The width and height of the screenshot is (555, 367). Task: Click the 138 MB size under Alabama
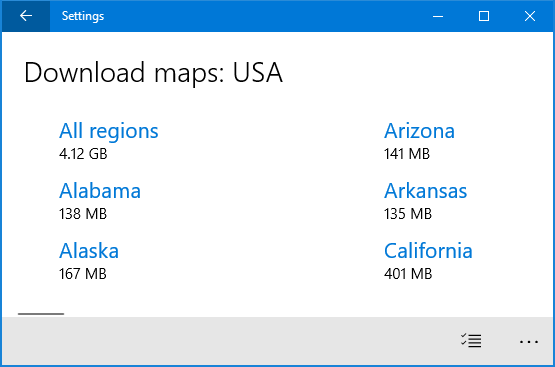tap(83, 214)
